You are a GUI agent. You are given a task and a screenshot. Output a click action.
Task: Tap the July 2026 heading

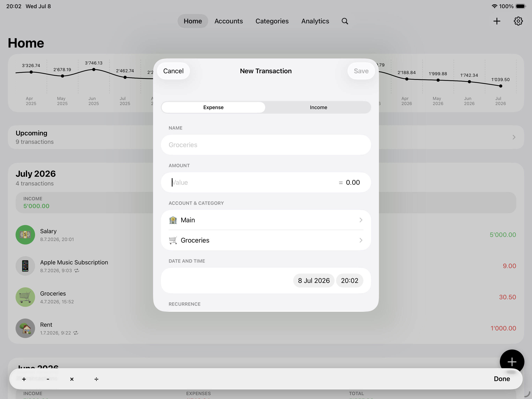[36, 174]
